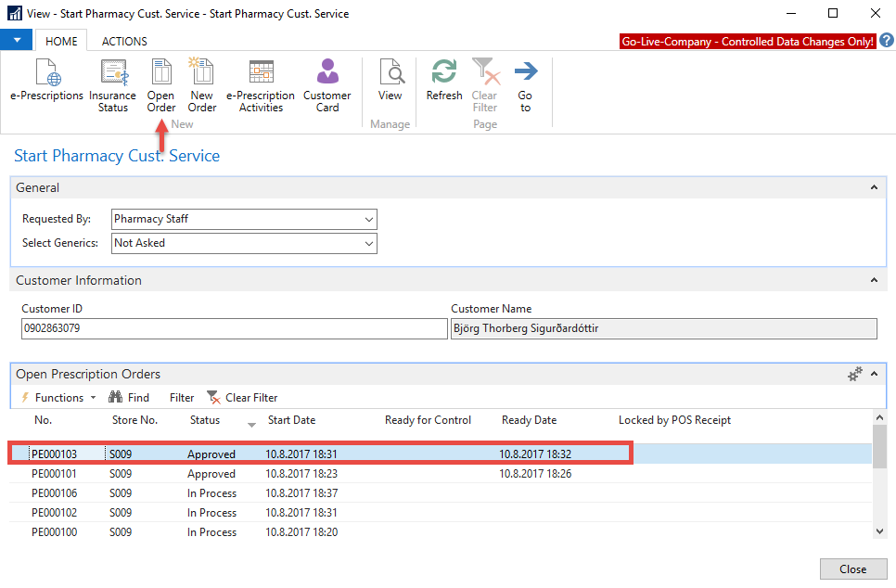Click the Close button

click(x=852, y=569)
